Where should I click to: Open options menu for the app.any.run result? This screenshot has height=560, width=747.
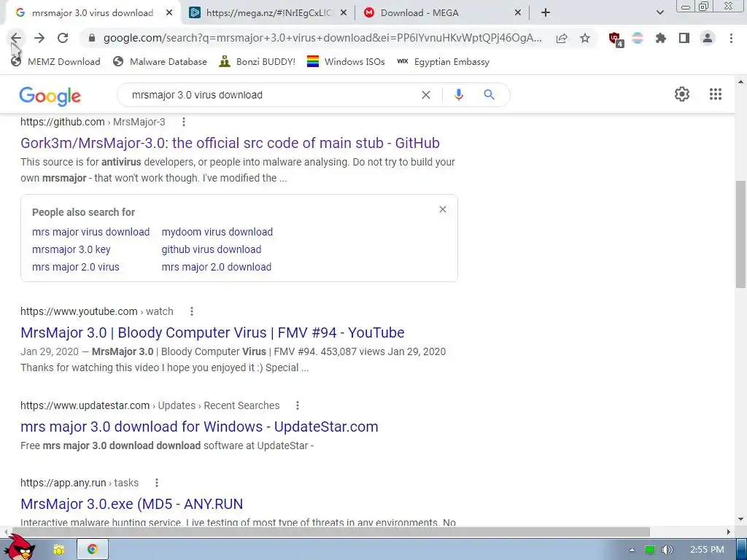coord(157,483)
